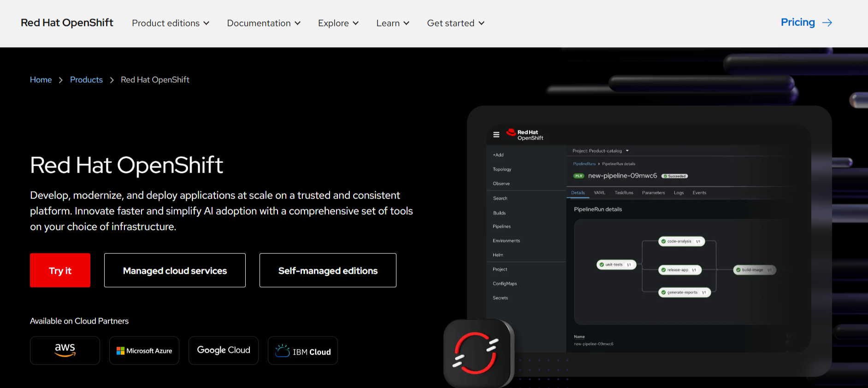Open the AWS cloud partner logo
The image size is (868, 388).
pyautogui.click(x=65, y=351)
